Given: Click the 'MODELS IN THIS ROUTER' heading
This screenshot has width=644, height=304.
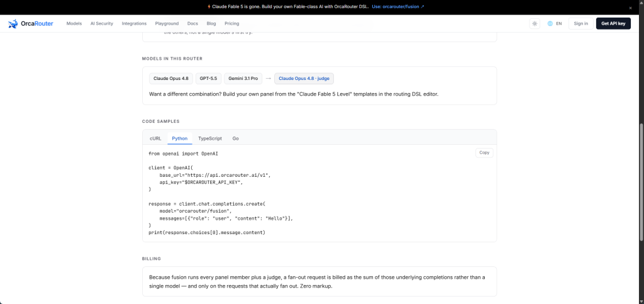Looking at the screenshot, I should tap(172, 59).
